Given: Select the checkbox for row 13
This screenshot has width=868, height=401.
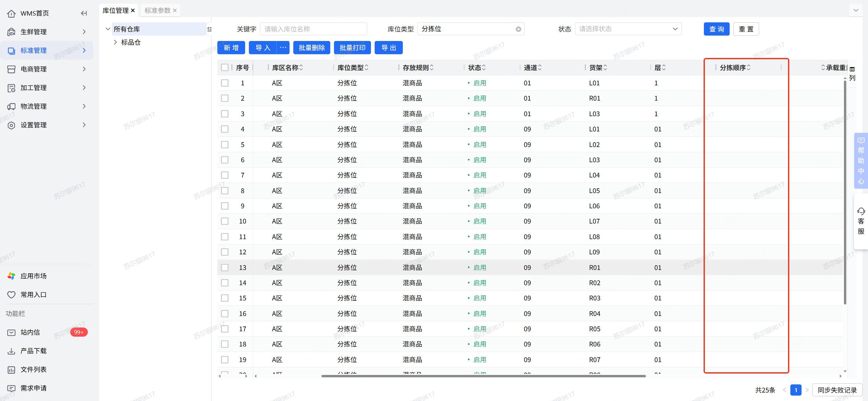Looking at the screenshot, I should click(224, 268).
